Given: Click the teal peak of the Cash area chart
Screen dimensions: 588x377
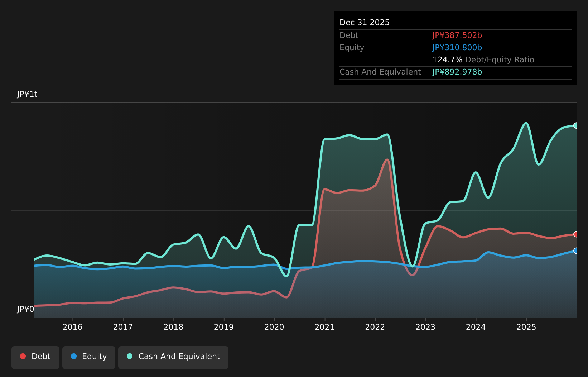Looking at the screenshot, I should [526, 123].
